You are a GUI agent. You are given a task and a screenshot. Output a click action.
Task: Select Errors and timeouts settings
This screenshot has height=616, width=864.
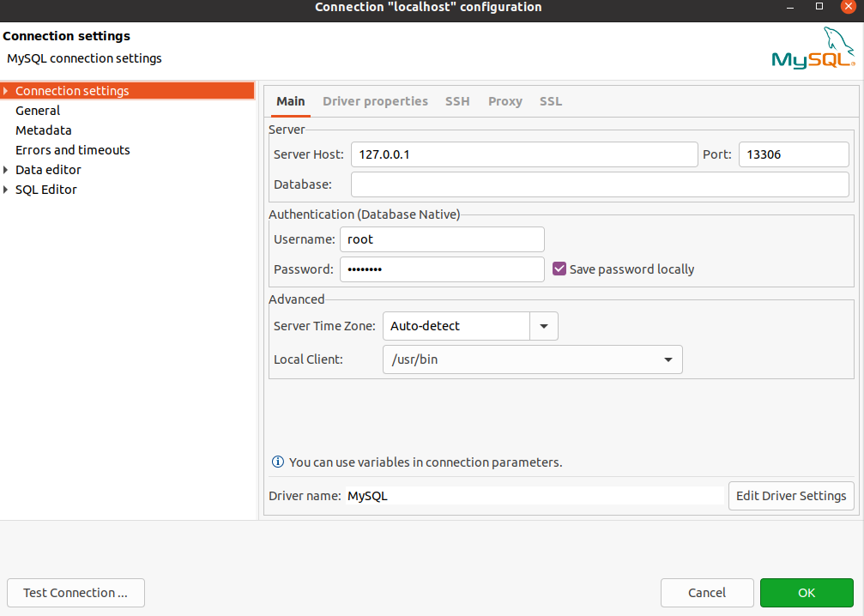tap(72, 149)
